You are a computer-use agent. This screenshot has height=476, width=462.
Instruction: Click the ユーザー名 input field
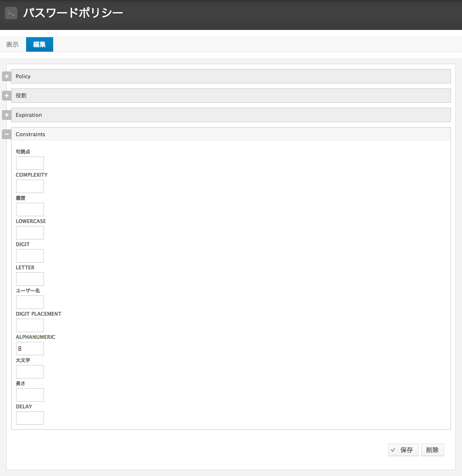coord(29,302)
